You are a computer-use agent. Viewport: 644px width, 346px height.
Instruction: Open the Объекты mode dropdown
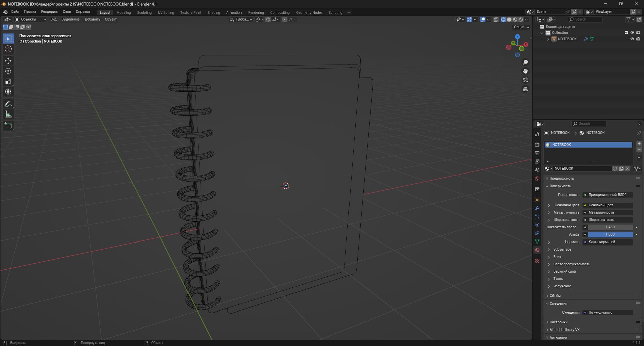click(31, 20)
